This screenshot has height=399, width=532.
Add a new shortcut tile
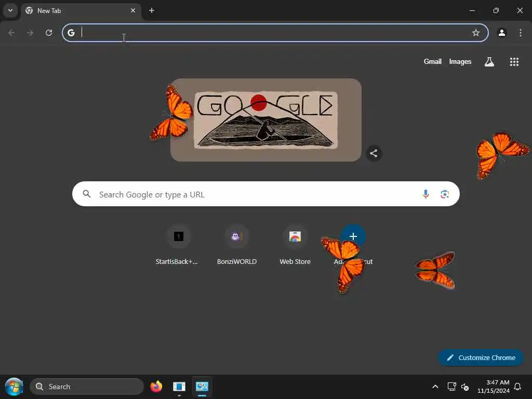pyautogui.click(x=353, y=245)
